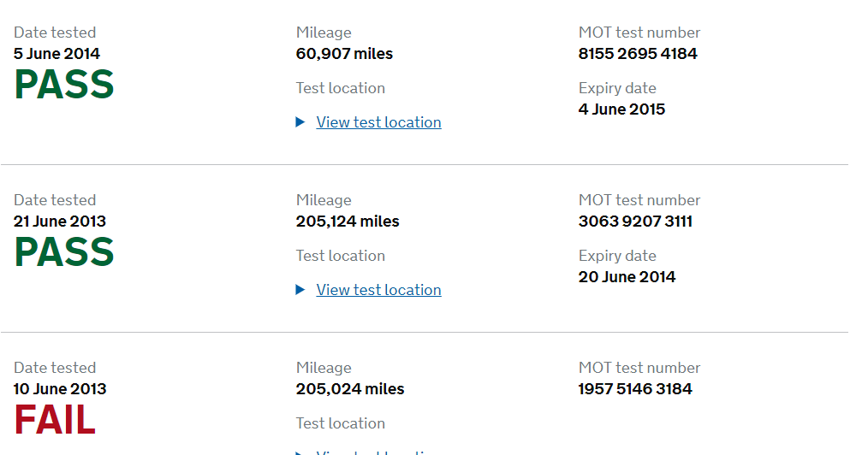Click the tested date 21 June 2013
Viewport: 868px width, 455px height.
[x=60, y=222]
